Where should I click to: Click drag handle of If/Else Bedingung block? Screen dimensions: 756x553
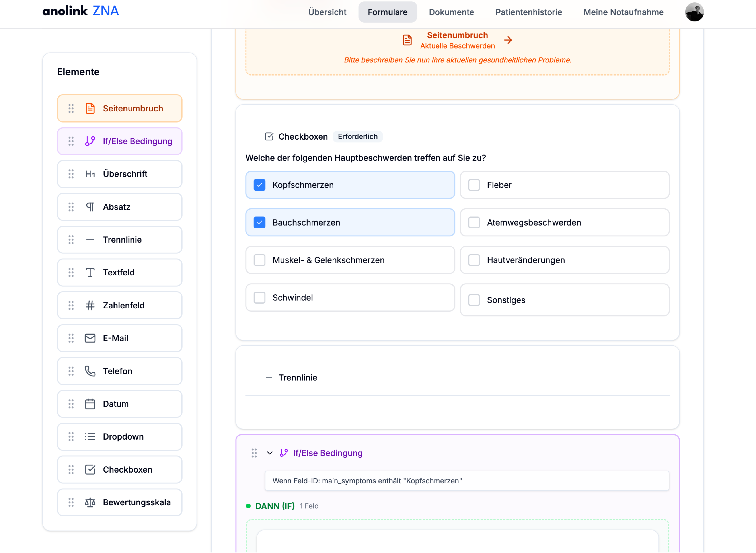pyautogui.click(x=254, y=453)
